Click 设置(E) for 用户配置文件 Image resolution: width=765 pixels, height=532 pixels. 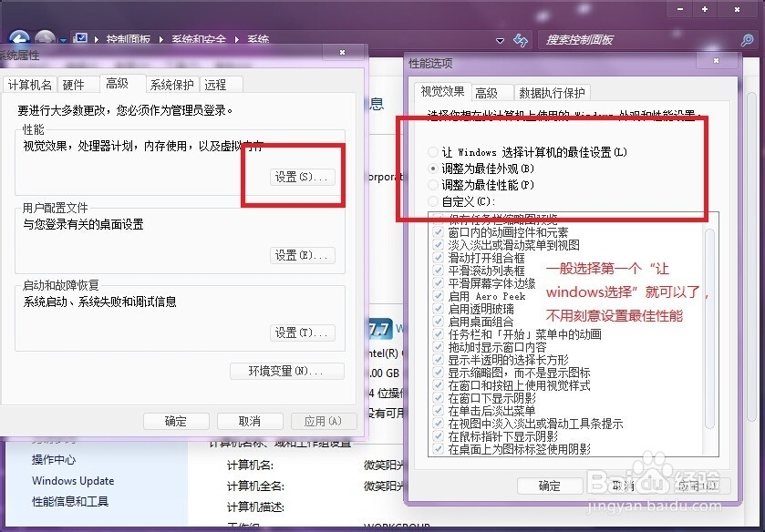[x=302, y=255]
